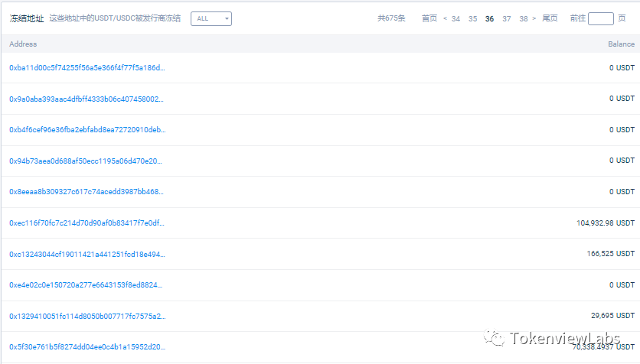The width and height of the screenshot is (640, 364).
Task: Open address 0x8eeaa8b309327c617c74acedd3987bb468
Action: [87, 192]
